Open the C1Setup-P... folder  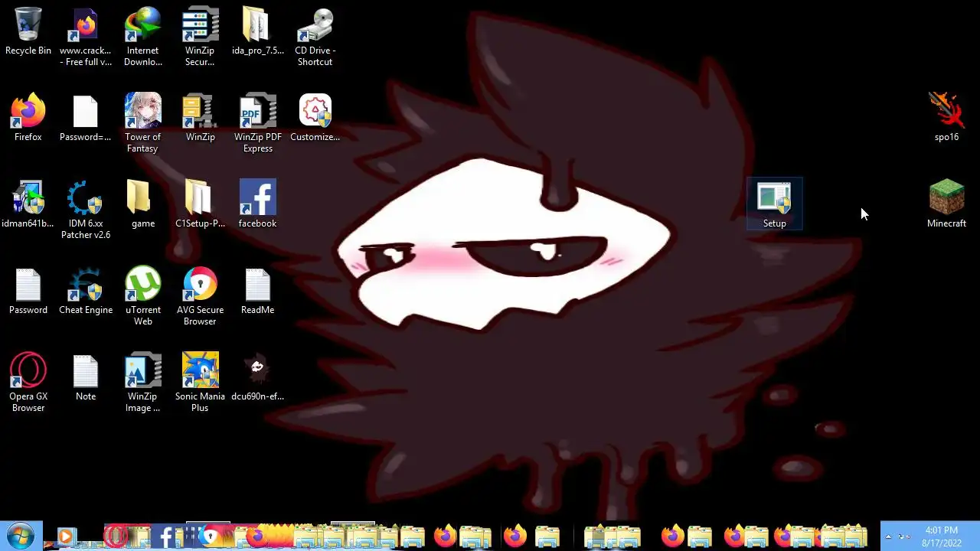tap(200, 204)
